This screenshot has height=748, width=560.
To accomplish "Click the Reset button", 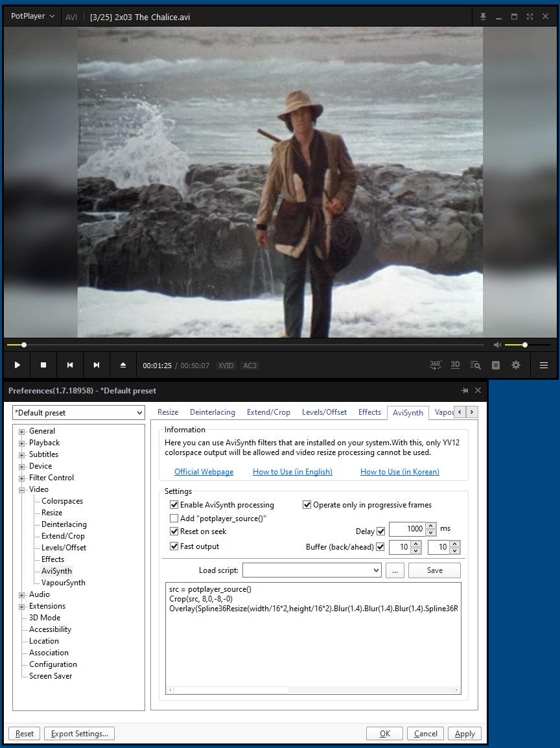I will click(25, 734).
